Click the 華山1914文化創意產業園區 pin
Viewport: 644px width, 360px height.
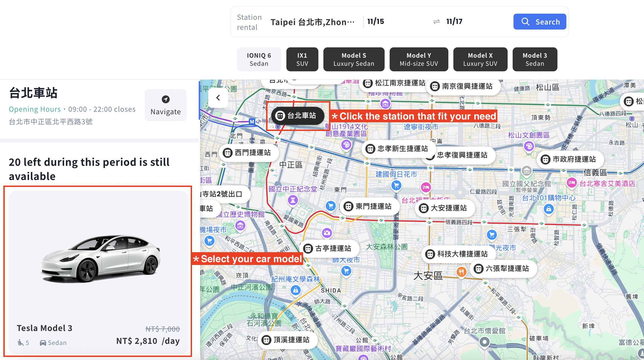346,145
